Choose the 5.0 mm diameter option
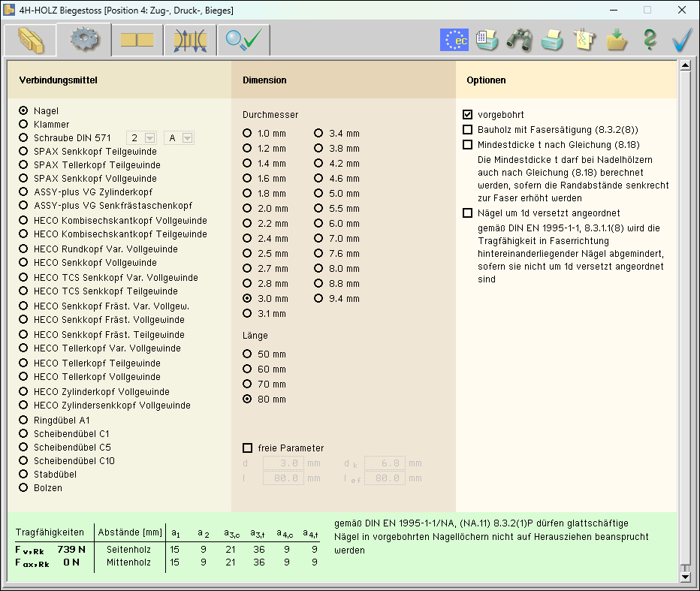 (x=318, y=194)
